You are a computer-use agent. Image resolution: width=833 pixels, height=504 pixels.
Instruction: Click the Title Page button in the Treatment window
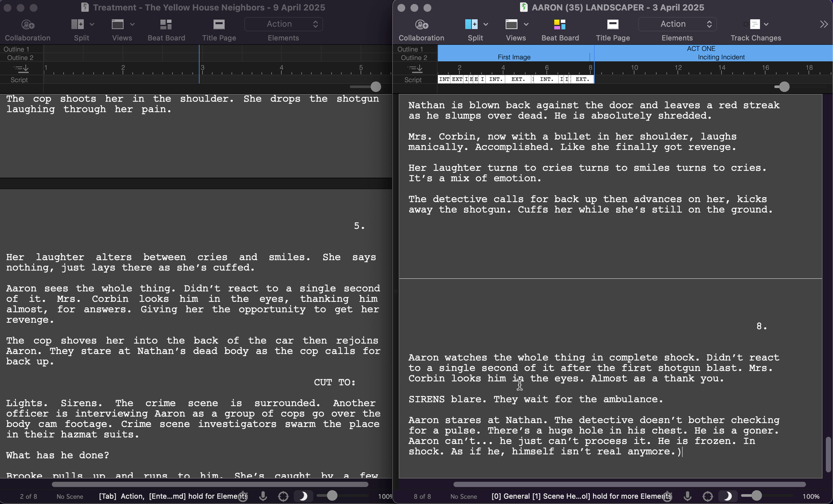pyautogui.click(x=219, y=25)
